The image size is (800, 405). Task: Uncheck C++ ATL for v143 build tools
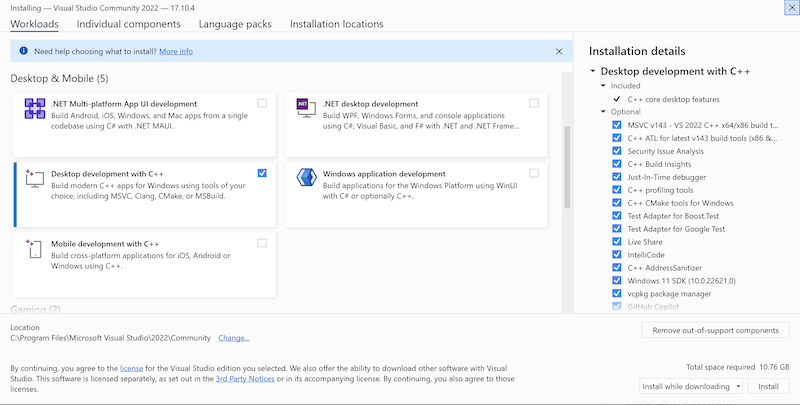coord(616,138)
